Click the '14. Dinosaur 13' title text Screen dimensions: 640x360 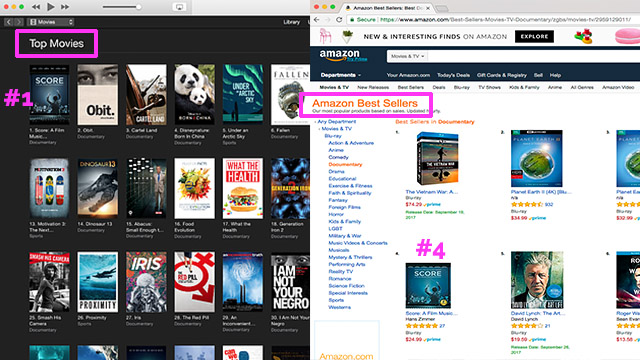coord(95,224)
